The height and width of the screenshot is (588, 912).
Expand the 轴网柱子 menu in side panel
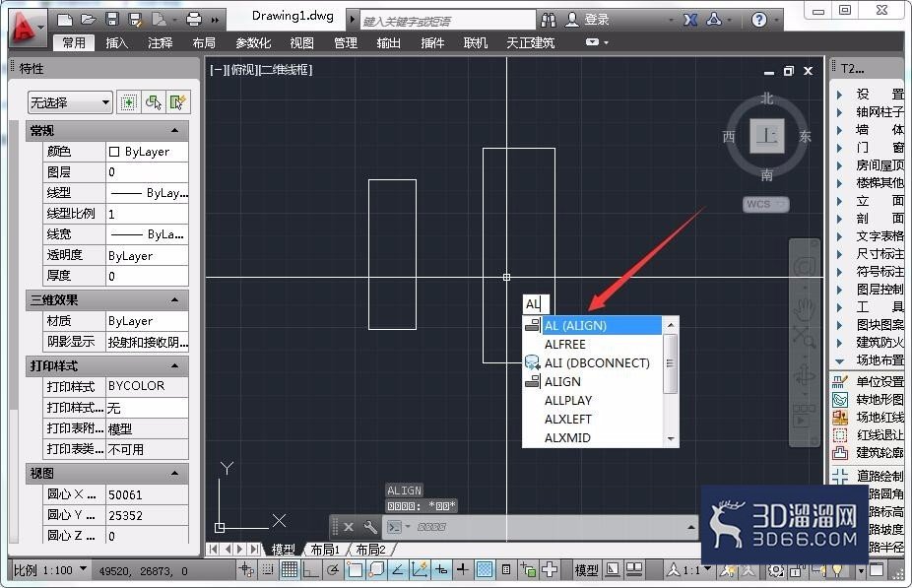(x=870, y=112)
